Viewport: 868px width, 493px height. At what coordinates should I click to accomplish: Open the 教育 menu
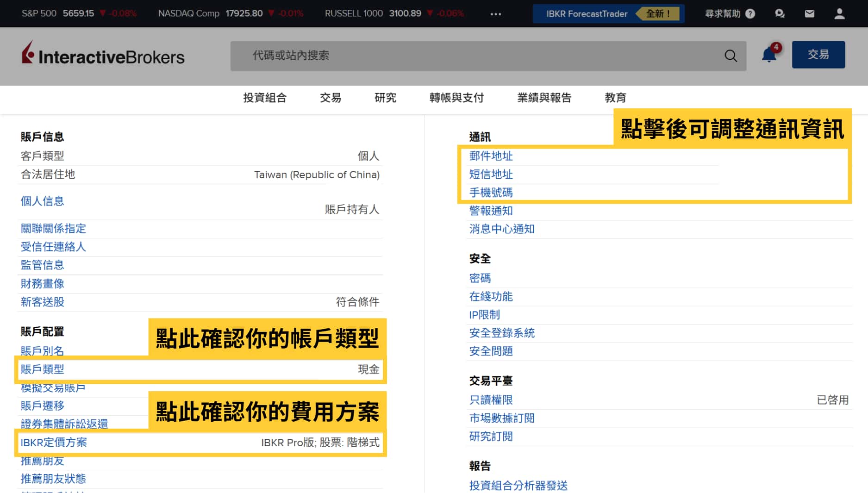615,98
